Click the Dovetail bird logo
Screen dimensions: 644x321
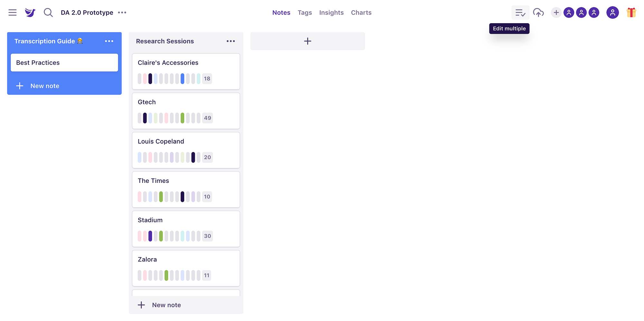(30, 13)
